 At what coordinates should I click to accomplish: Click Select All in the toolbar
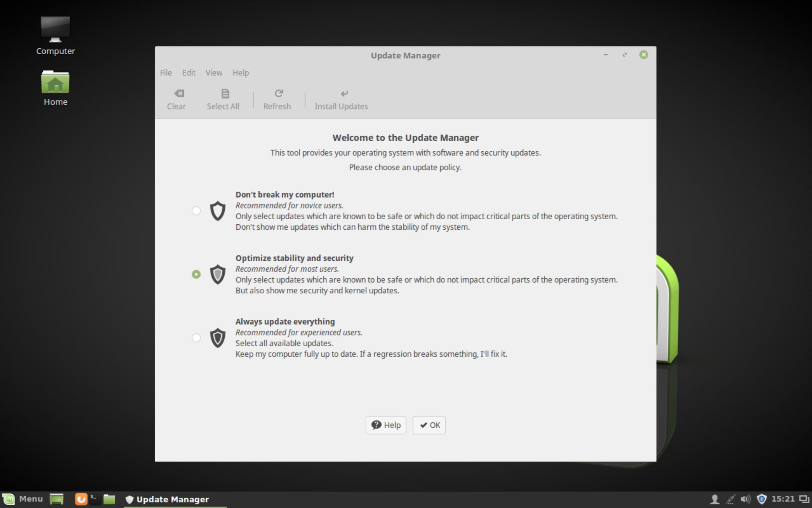[223, 100]
